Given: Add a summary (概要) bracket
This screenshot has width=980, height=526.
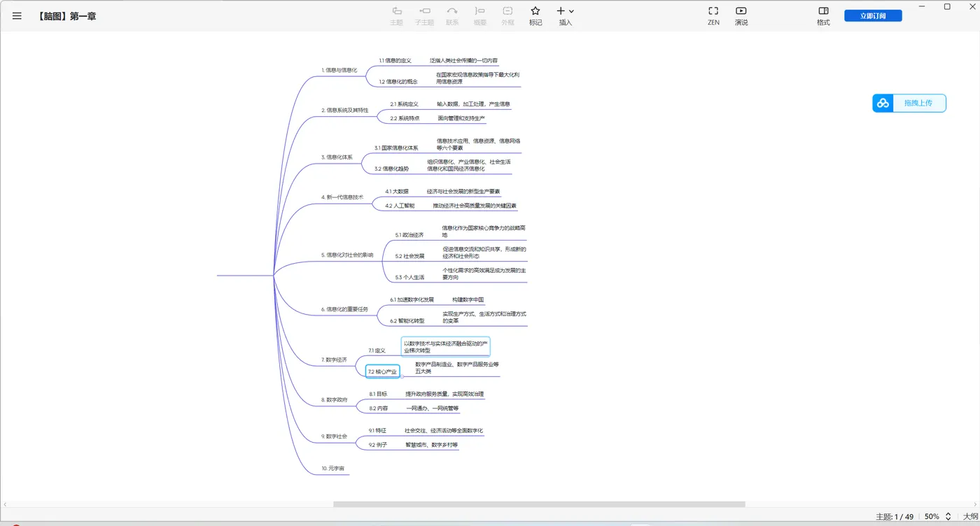Looking at the screenshot, I should 479,15.
